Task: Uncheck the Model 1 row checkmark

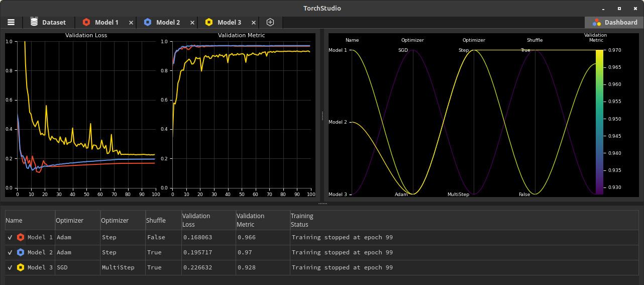Action: pos(10,237)
